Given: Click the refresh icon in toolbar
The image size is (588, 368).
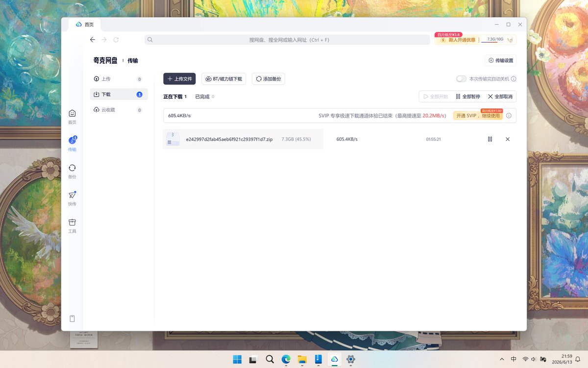Looking at the screenshot, I should [116, 40].
